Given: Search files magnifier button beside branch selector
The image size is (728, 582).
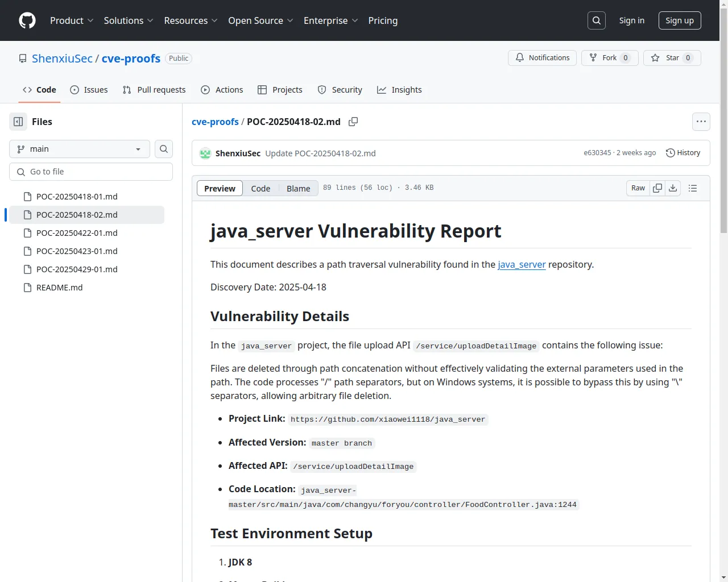Looking at the screenshot, I should tap(164, 149).
